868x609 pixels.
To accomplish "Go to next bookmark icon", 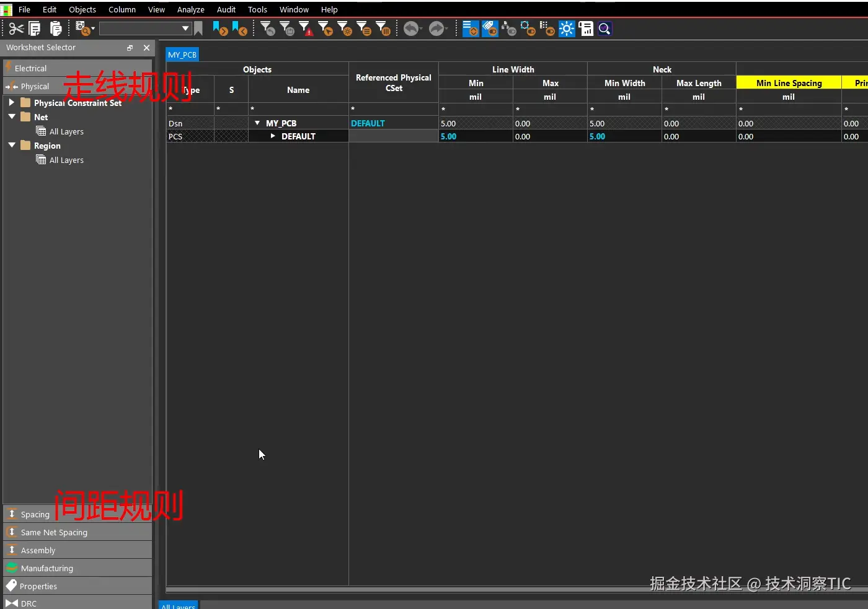I will tap(220, 28).
